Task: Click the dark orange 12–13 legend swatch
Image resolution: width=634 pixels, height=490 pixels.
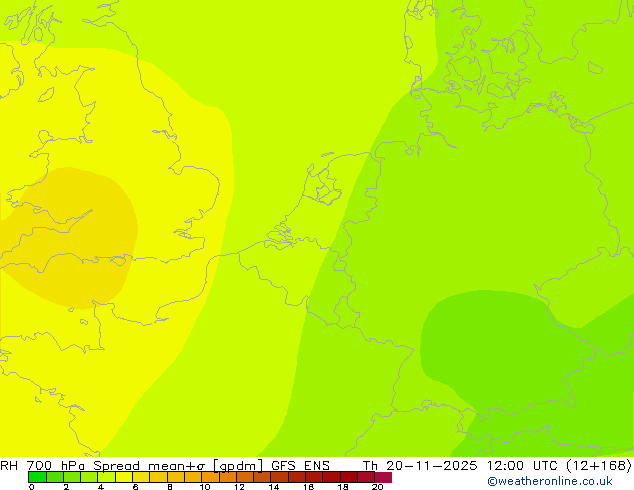Action: [x=245, y=477]
